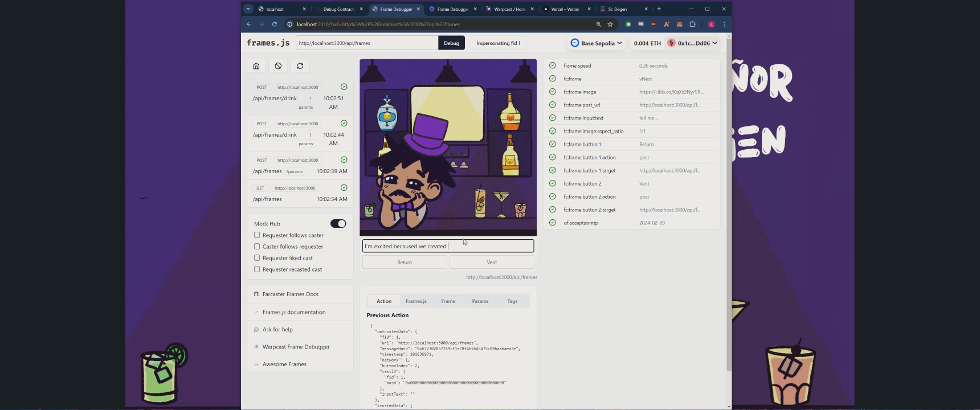Screen dimensions: 980x410
Task: Refresh the frame with the reload icon
Action: [x=300, y=66]
